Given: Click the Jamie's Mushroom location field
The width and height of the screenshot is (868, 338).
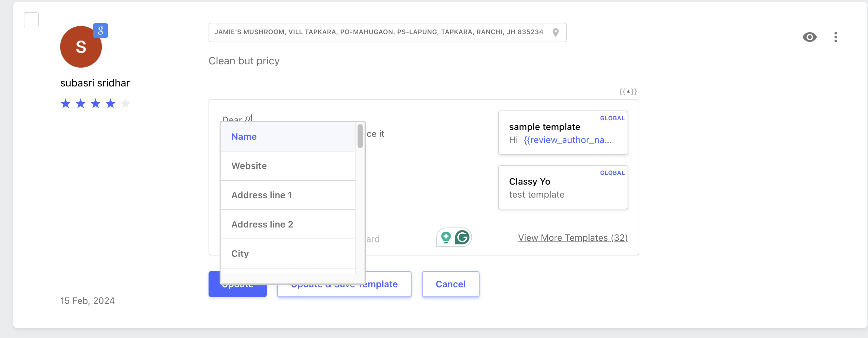Looking at the screenshot, I should click(x=387, y=32).
